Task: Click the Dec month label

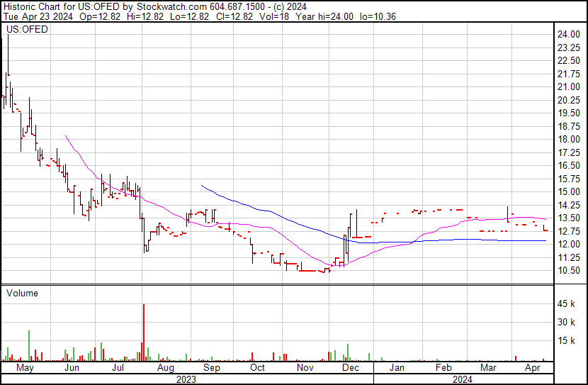Action: (x=350, y=368)
